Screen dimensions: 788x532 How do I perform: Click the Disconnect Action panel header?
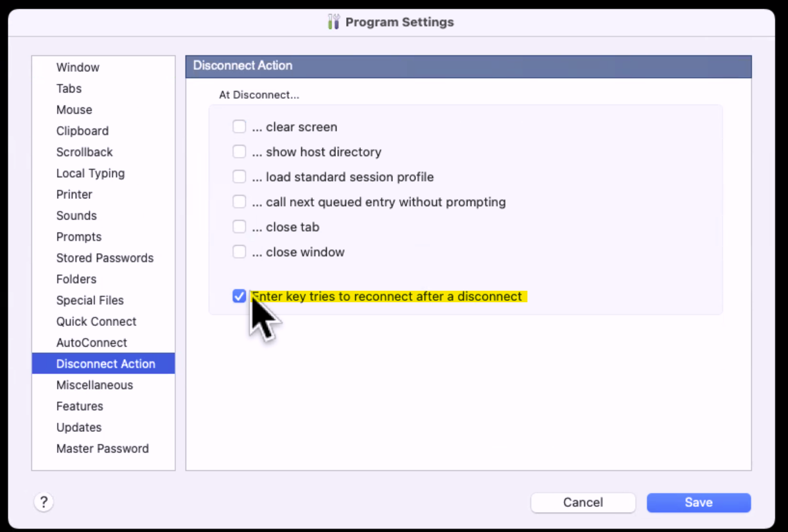pyautogui.click(x=469, y=65)
